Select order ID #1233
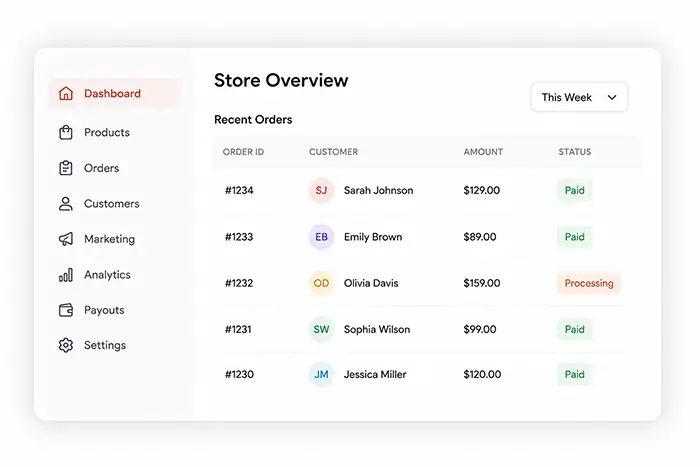This screenshot has width=700, height=467. (239, 237)
